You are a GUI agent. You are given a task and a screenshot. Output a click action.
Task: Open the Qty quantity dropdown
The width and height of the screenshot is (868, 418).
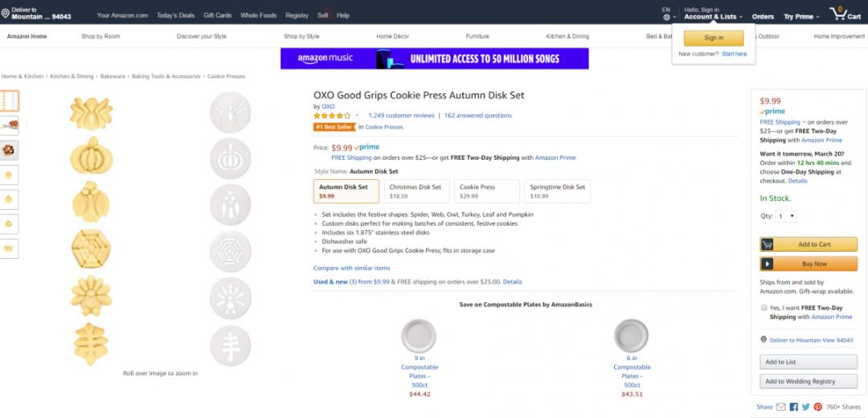point(787,216)
